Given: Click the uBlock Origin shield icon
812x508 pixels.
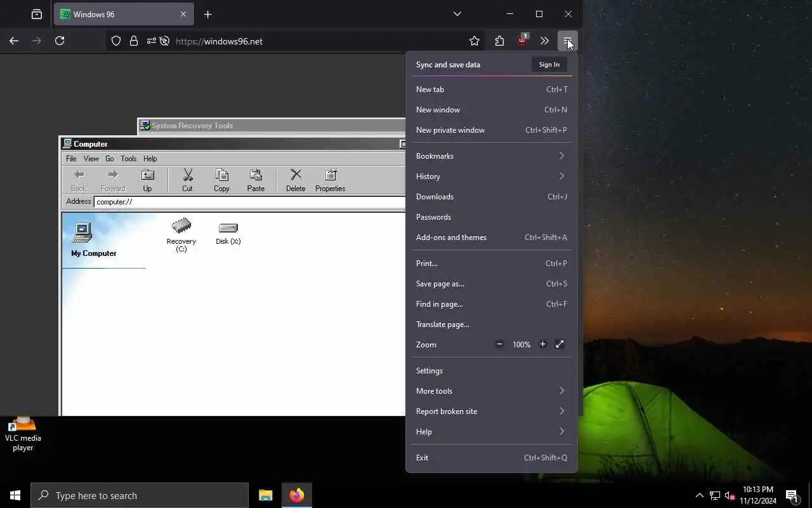Looking at the screenshot, I should pos(522,41).
